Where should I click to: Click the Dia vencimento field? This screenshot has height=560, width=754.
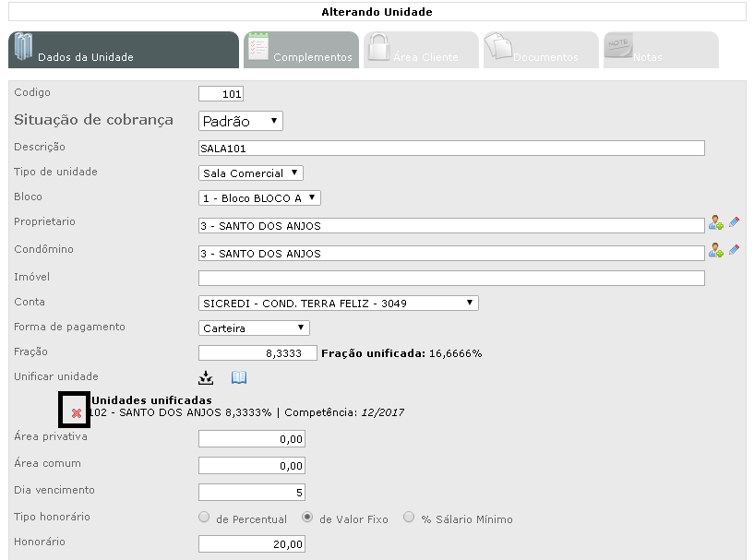point(252,493)
